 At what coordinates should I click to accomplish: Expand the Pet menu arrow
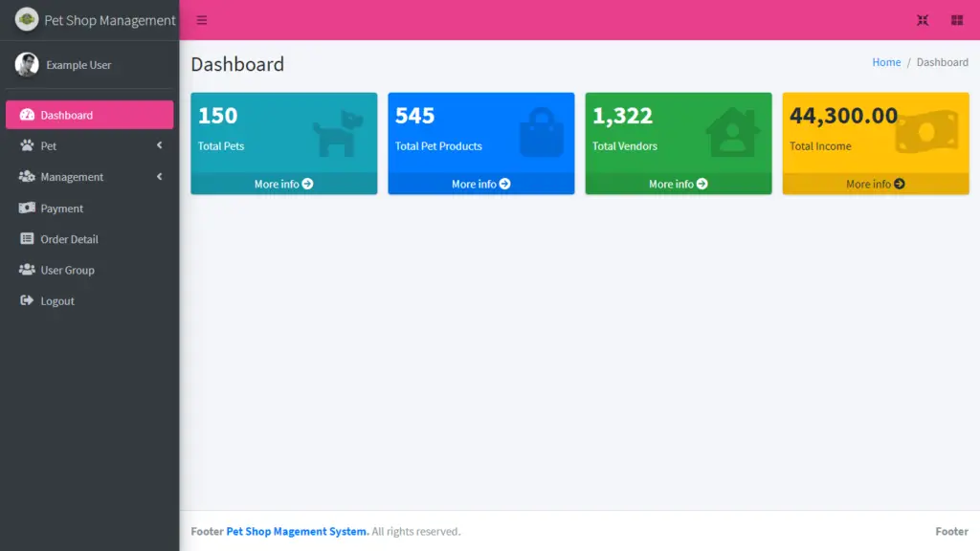pyautogui.click(x=159, y=145)
